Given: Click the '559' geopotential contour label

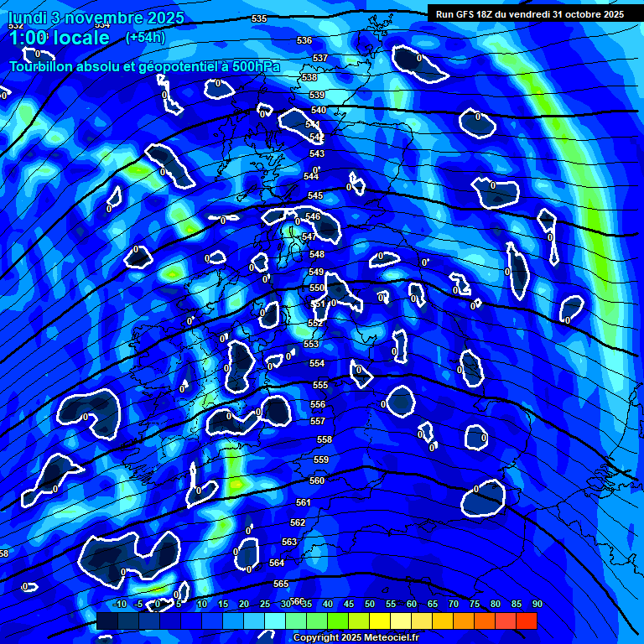Looking at the screenshot, I should (x=321, y=460).
